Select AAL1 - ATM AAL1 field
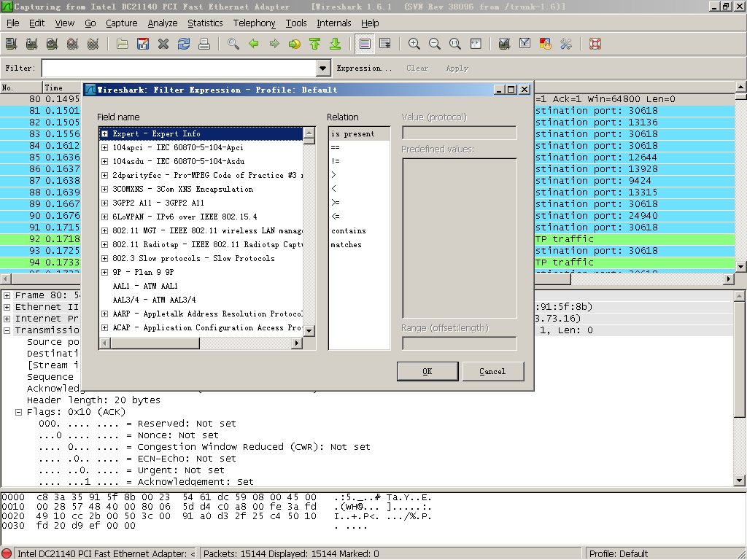 pyautogui.click(x=145, y=286)
